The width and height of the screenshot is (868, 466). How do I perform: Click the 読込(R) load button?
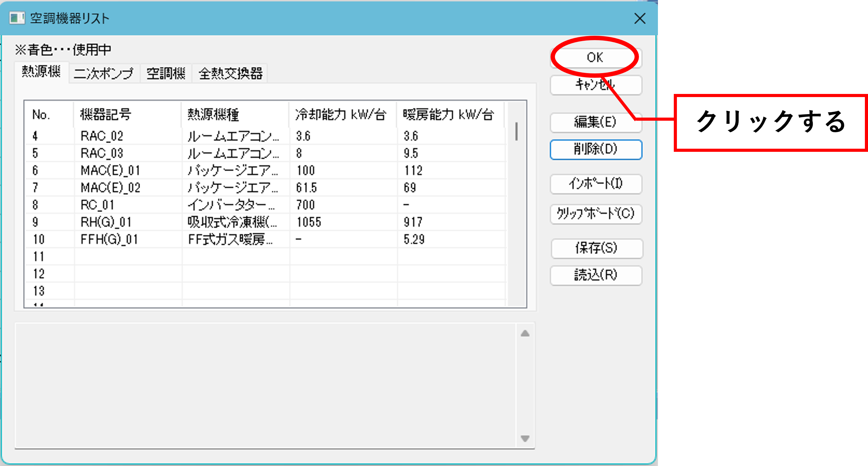click(596, 275)
